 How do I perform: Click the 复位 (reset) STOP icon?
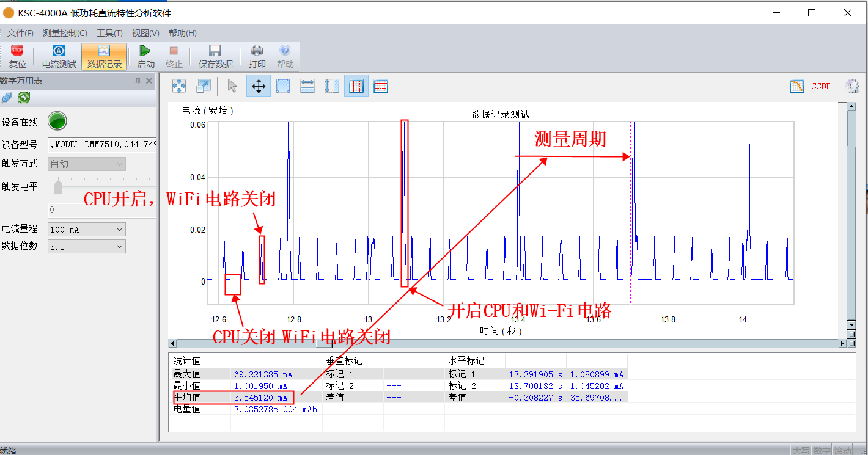pos(17,56)
